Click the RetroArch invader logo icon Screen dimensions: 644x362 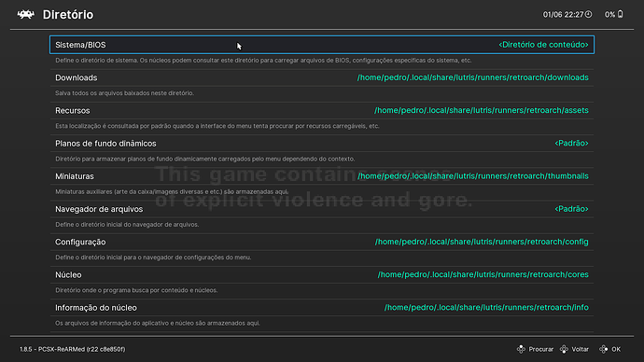tap(25, 15)
